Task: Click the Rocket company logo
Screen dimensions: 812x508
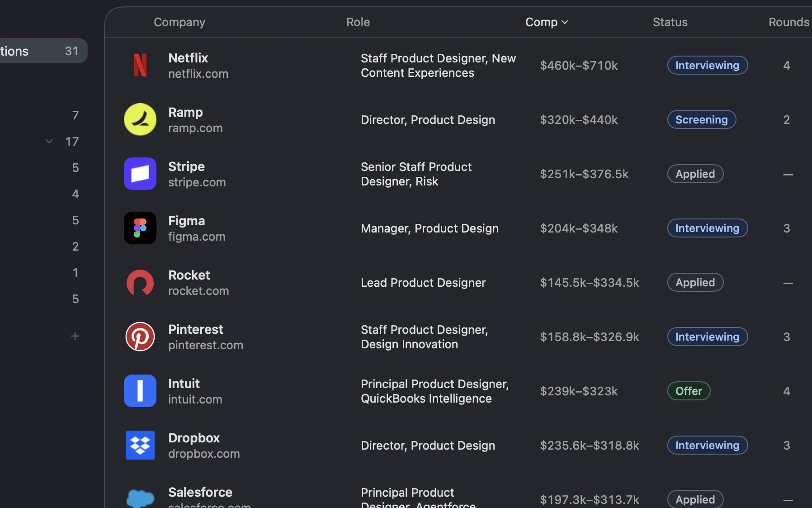Action: click(140, 282)
